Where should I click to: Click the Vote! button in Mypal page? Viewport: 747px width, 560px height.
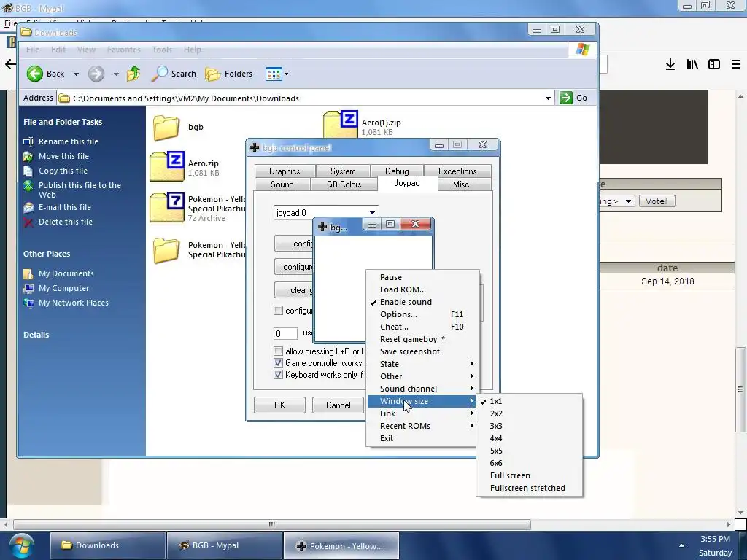pos(657,201)
